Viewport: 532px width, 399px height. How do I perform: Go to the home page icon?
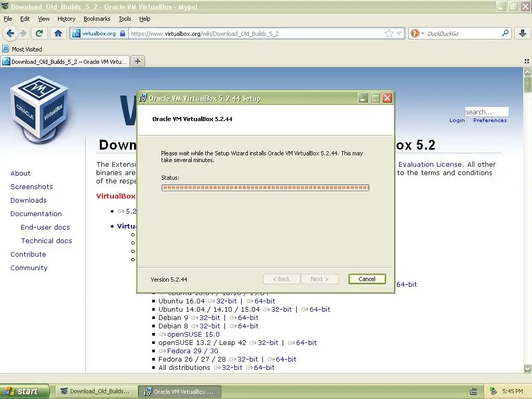tap(58, 33)
